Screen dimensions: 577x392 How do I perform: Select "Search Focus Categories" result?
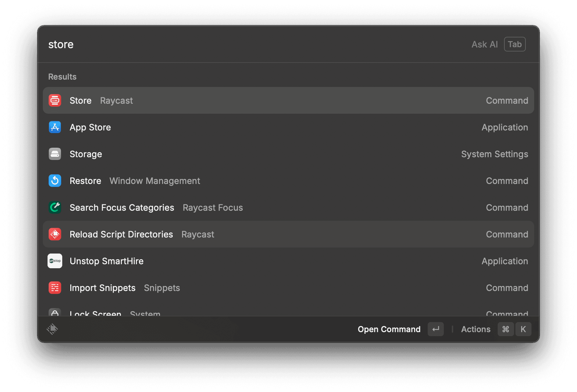tap(288, 207)
